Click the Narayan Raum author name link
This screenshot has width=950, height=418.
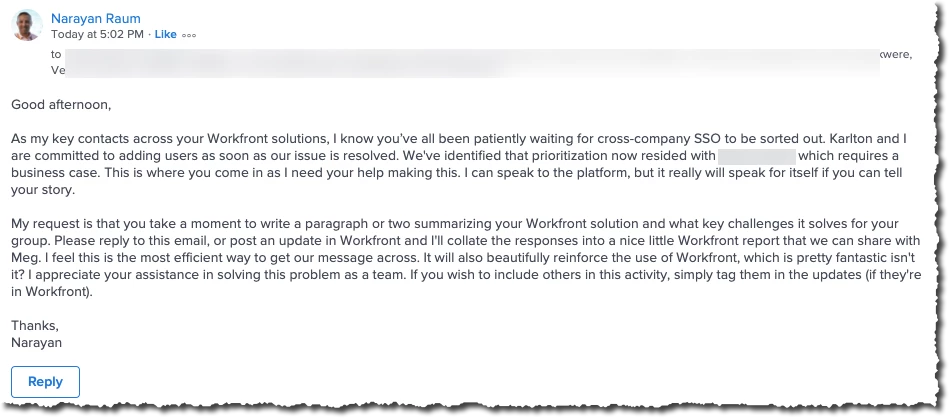pos(96,18)
